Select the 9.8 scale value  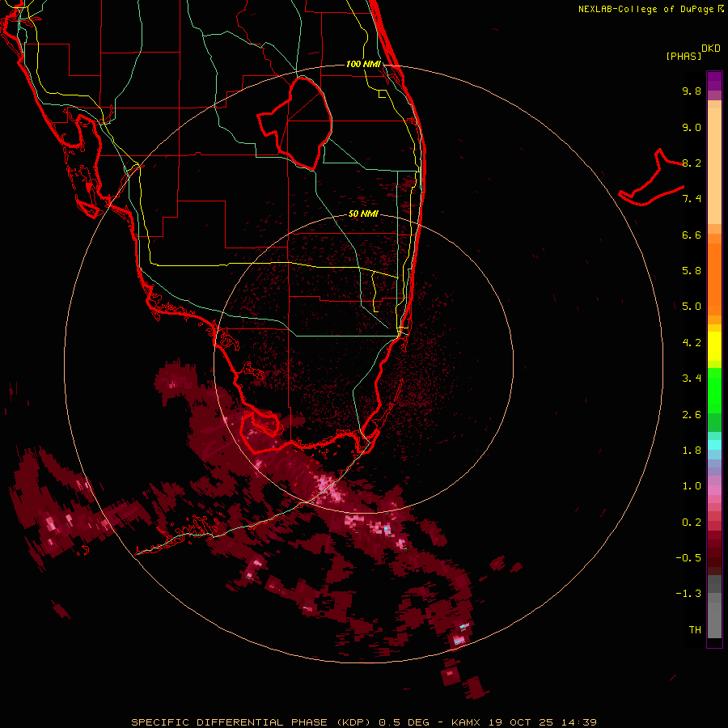692,91
